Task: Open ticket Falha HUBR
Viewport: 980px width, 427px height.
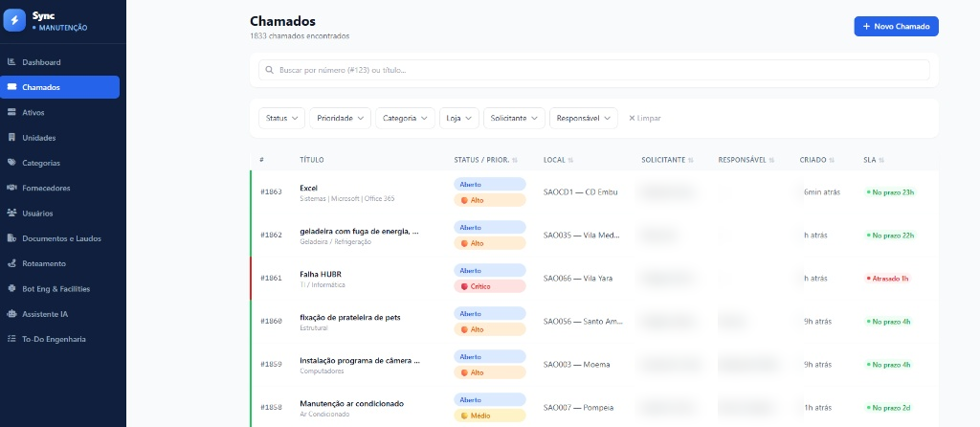Action: click(x=321, y=274)
